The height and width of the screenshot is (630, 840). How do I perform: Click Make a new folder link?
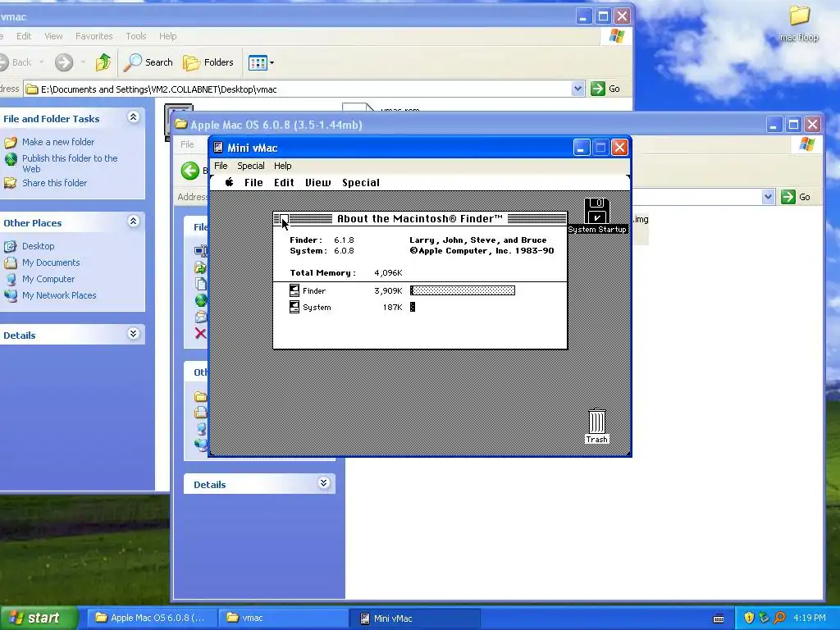[x=58, y=142]
